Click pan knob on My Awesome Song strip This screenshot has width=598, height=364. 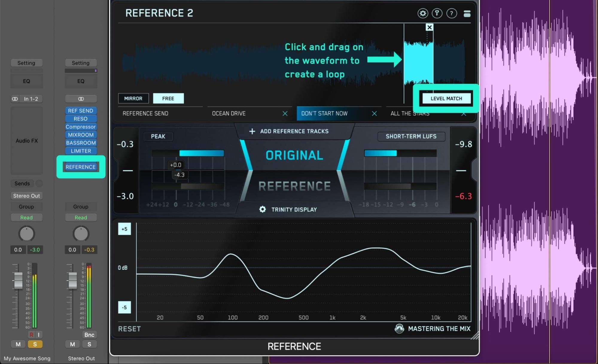click(x=27, y=234)
